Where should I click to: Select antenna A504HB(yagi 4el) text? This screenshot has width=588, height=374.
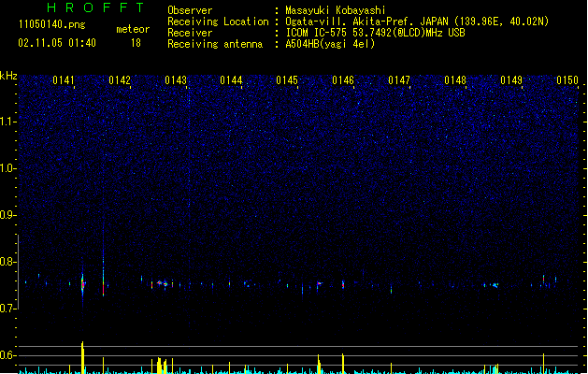[x=330, y=44]
